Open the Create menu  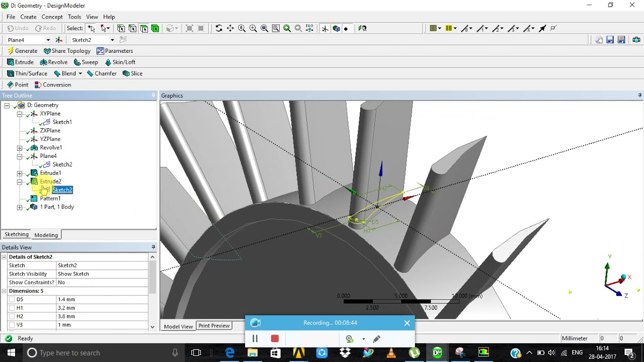coord(28,17)
